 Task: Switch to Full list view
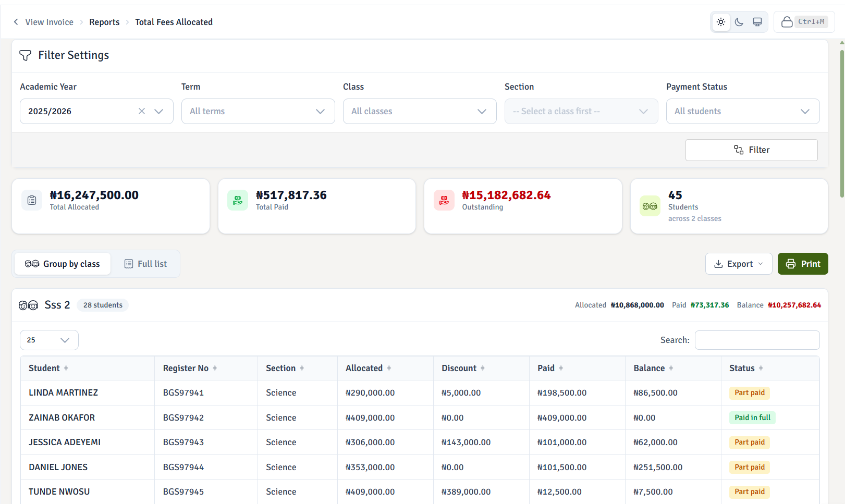(145, 264)
